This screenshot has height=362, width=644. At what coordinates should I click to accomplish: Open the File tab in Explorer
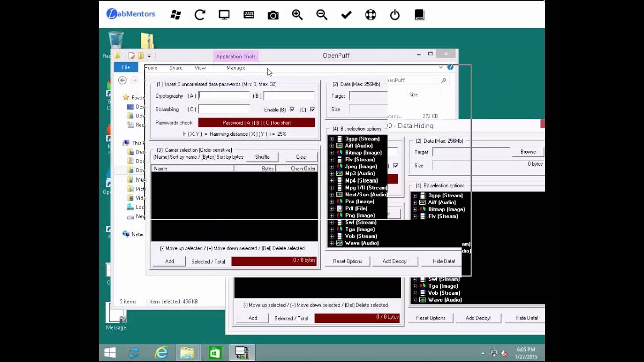point(126,67)
